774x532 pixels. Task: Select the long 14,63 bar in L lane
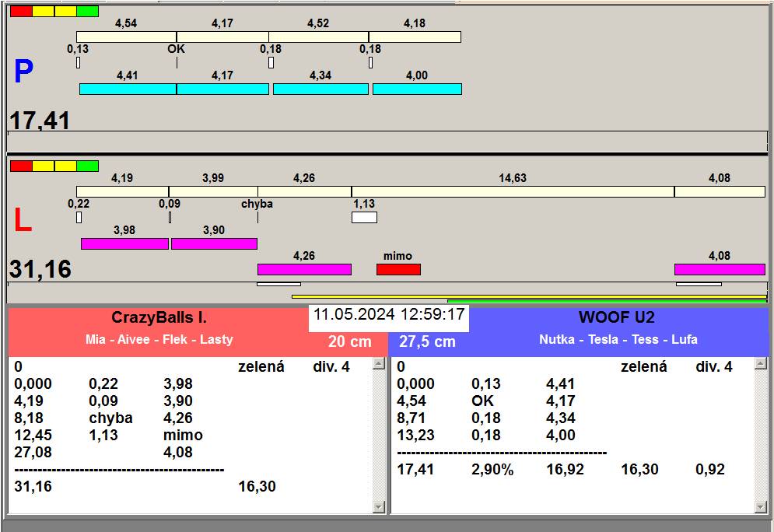coord(513,191)
